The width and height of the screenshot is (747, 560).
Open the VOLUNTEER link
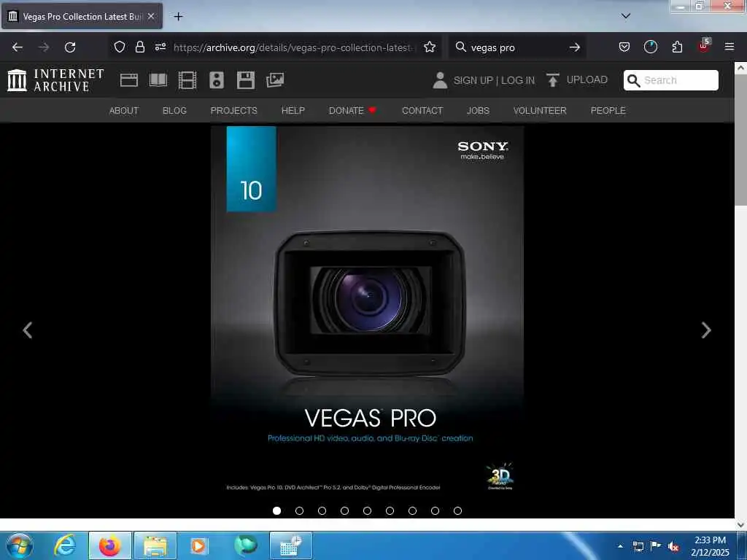[x=540, y=111]
